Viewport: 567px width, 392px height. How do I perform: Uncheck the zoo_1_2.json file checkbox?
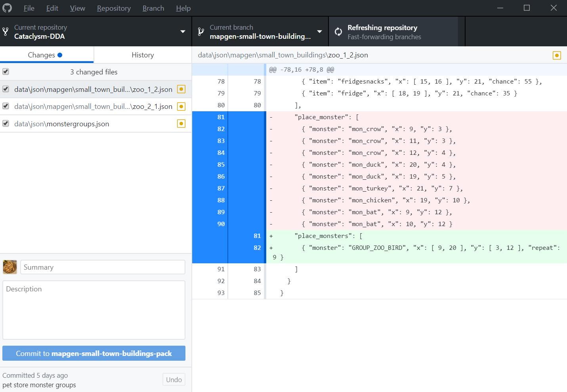pos(6,89)
